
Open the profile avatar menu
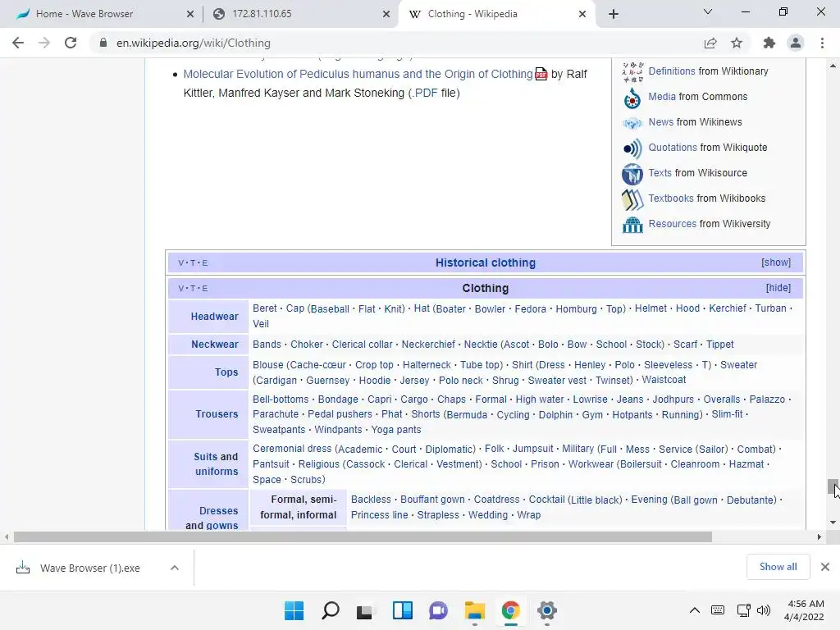(x=796, y=43)
